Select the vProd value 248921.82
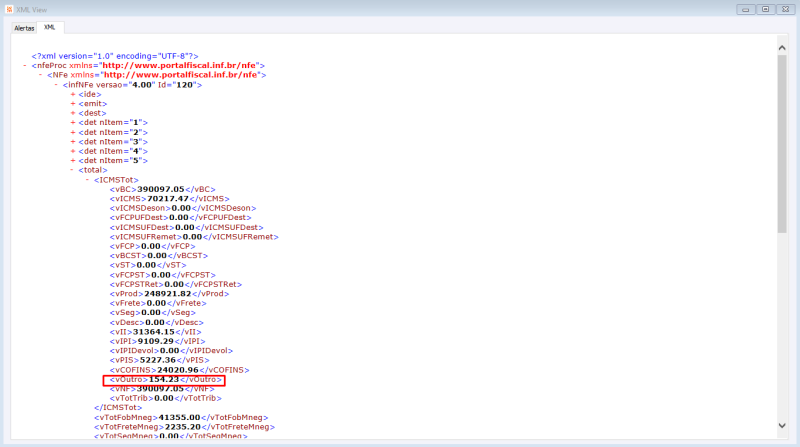800x447 pixels. [x=167, y=294]
